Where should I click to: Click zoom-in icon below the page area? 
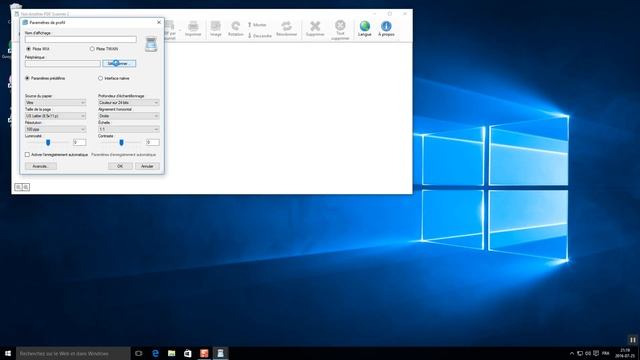[x=18, y=187]
